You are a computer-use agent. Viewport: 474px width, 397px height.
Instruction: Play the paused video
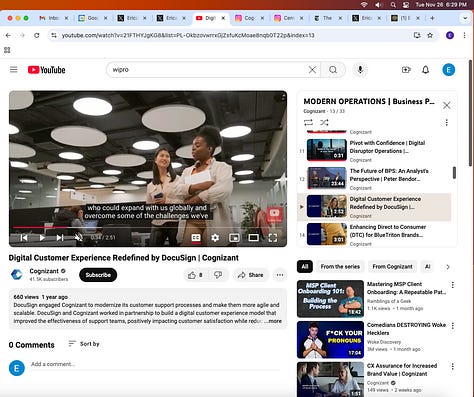click(x=42, y=237)
